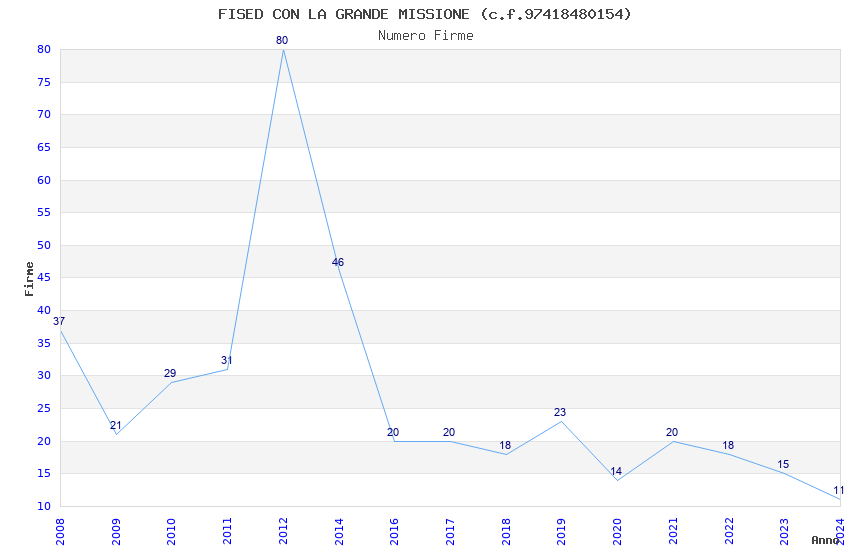Click the x-axis year 2017
850x550 pixels.
click(x=450, y=531)
